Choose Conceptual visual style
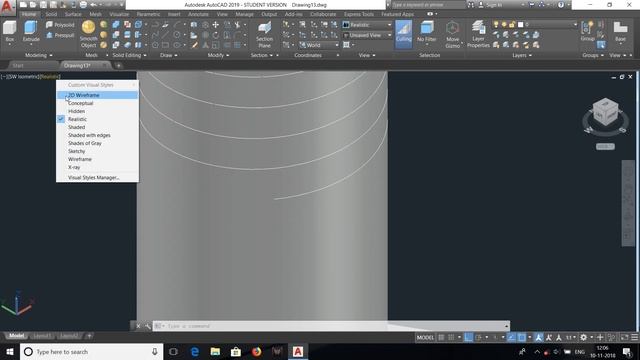The width and height of the screenshot is (640, 360). 98,103
